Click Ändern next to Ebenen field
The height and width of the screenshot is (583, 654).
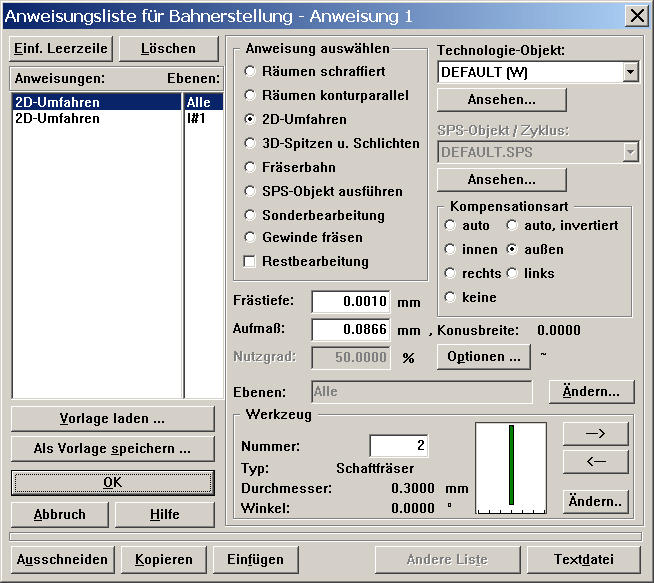coord(591,391)
